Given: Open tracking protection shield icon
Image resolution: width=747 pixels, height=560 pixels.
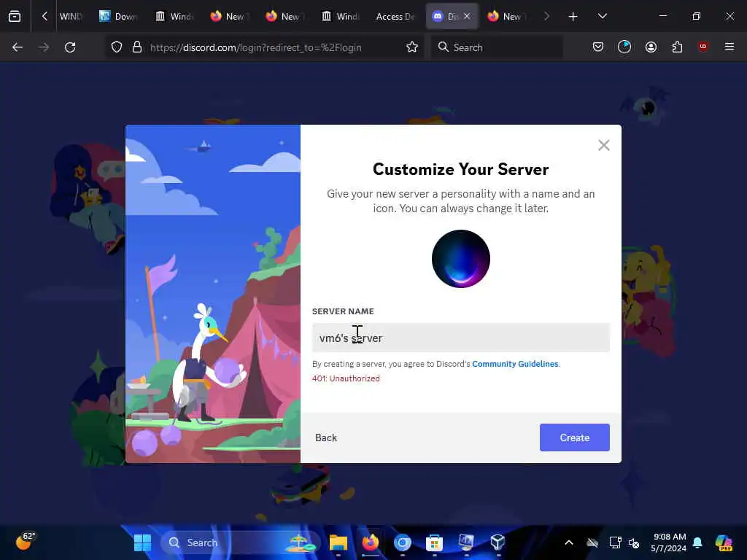Looking at the screenshot, I should tap(117, 47).
